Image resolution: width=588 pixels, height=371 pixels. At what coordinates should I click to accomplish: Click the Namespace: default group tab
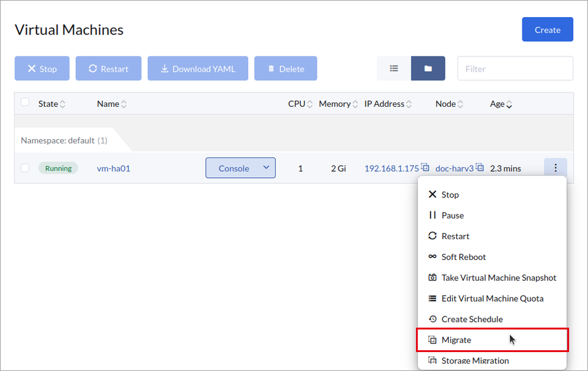(64, 140)
